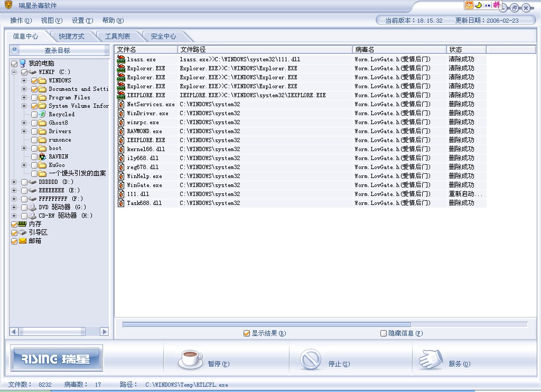Viewport: 541px width, 392px height.
Task: Click the CD-RW drive H: icon
Action: 32,216
